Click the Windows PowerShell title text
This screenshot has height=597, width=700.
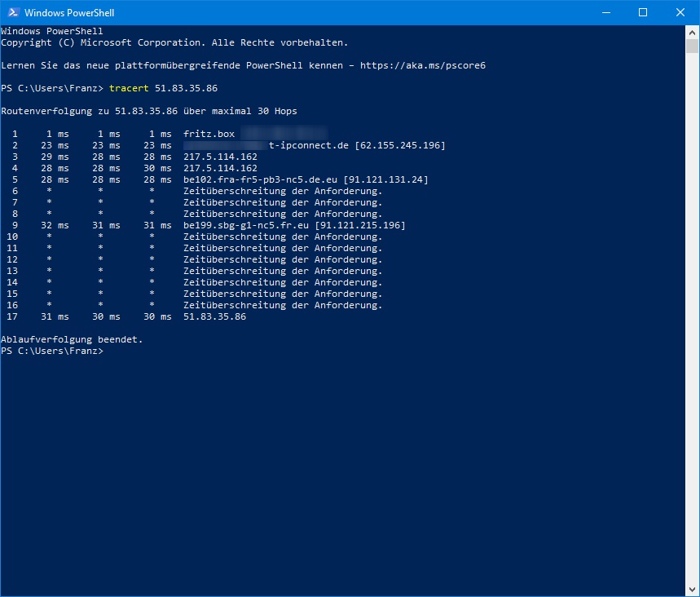(x=69, y=13)
